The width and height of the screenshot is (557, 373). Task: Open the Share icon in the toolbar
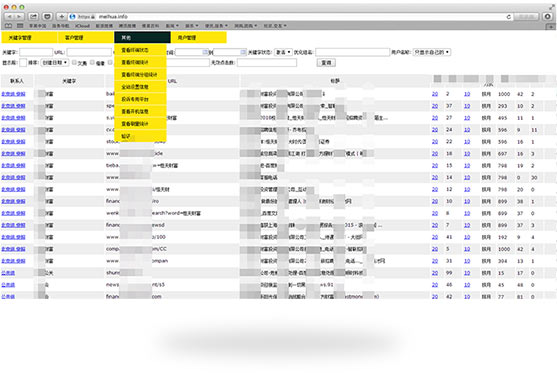(33, 16)
